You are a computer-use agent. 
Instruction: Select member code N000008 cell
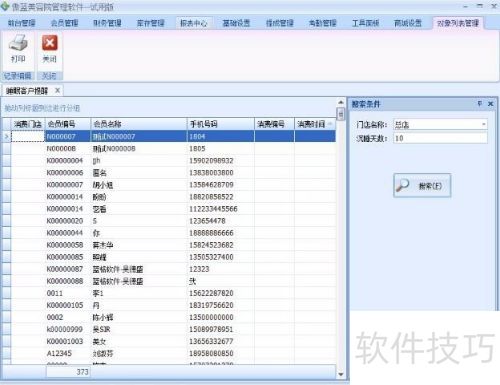[68, 148]
